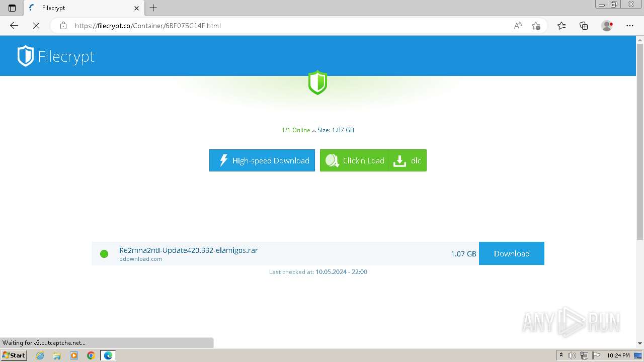
Task: Select the Filecrypt browser tab
Action: click(x=83, y=8)
